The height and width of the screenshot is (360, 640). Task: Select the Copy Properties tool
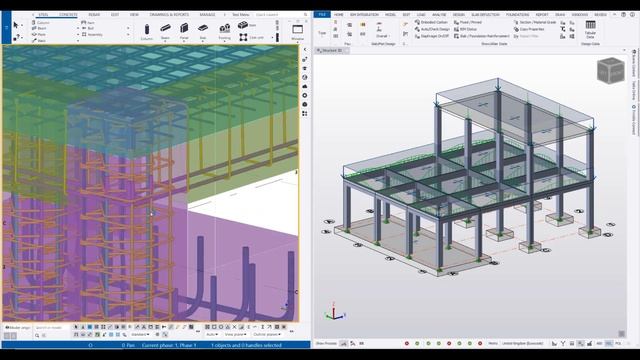(529, 29)
